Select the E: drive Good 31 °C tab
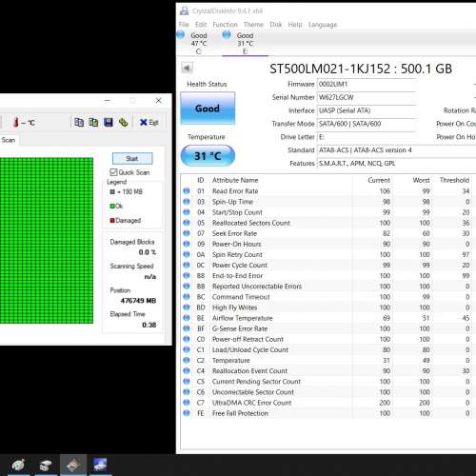 pos(245,43)
